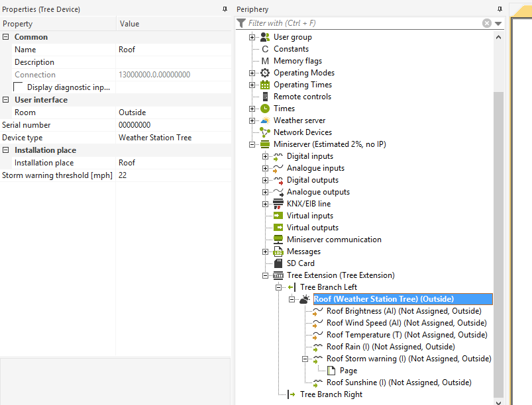Click the Operating Times calendar icon
This screenshot has width=532, height=405.
265,85
